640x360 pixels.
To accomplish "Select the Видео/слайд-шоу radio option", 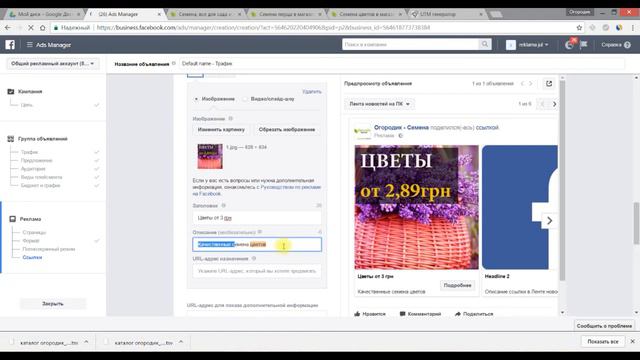I will coord(245,99).
